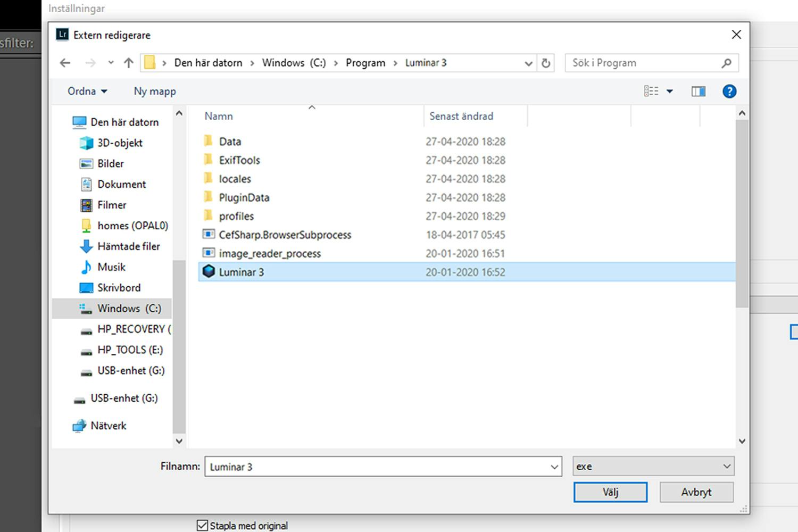
Task: Select 'Luminar 3' breadcrumb in address bar
Action: (426, 63)
